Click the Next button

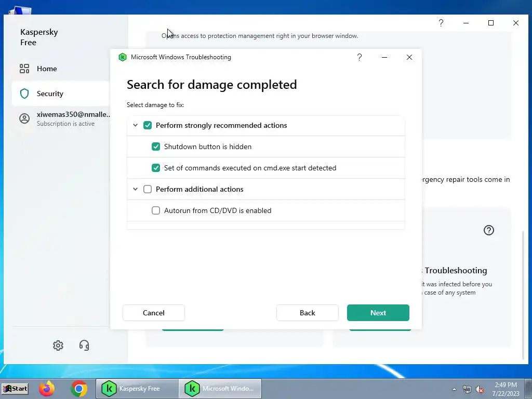click(x=378, y=313)
